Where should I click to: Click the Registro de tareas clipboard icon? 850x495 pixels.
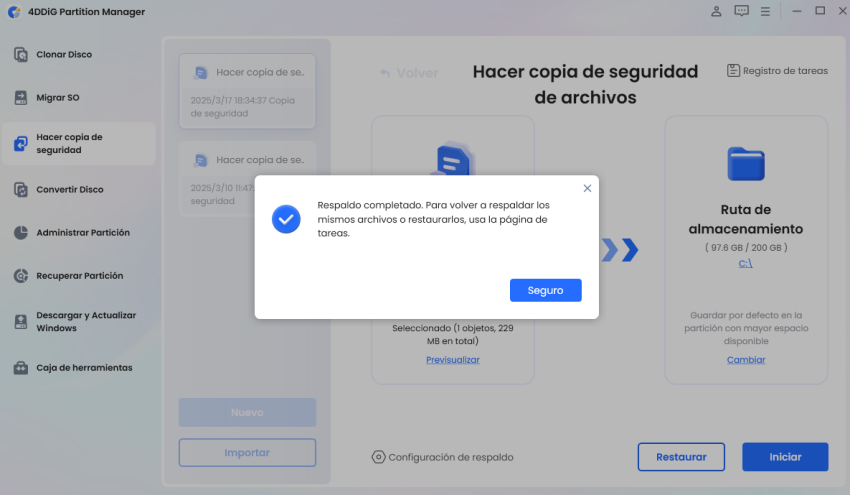(733, 70)
